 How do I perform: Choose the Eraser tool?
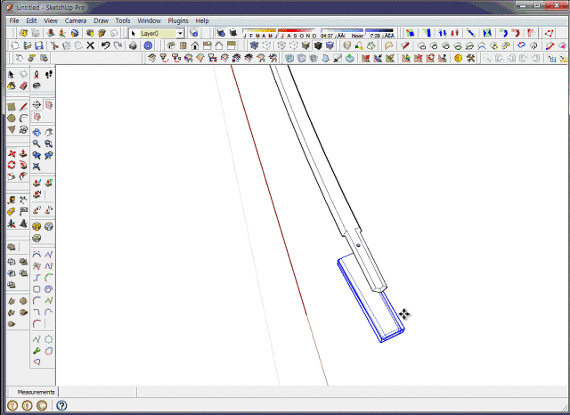(23, 86)
